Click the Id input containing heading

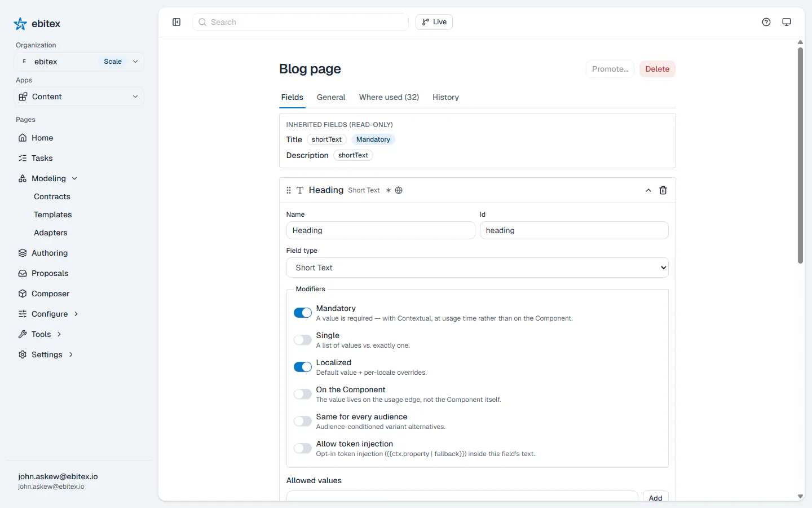pyautogui.click(x=574, y=230)
